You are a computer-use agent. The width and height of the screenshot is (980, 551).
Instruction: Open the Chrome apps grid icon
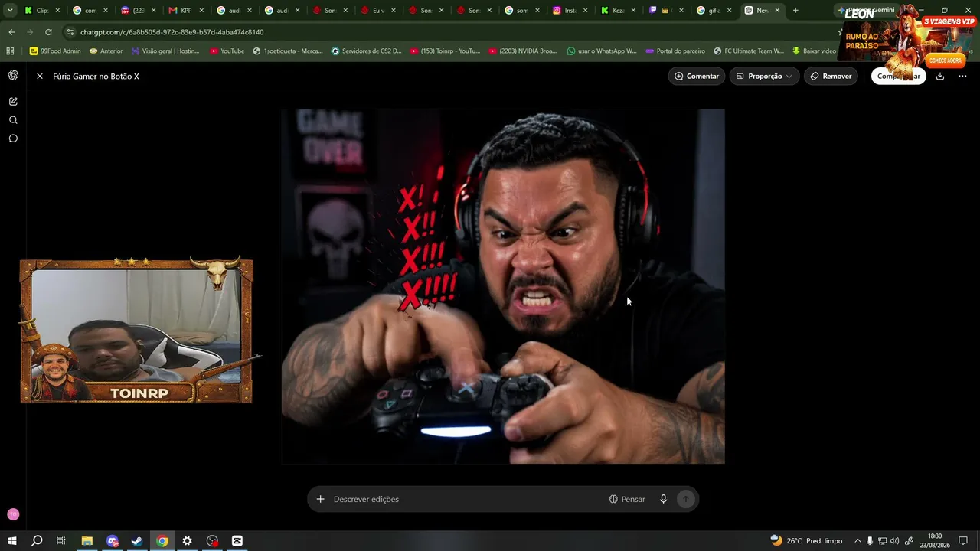pyautogui.click(x=10, y=51)
